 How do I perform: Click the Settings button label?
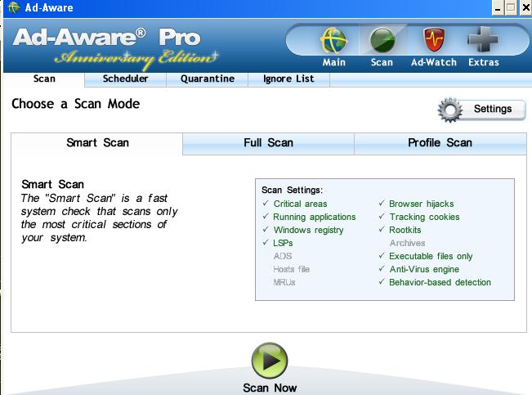[x=493, y=109]
